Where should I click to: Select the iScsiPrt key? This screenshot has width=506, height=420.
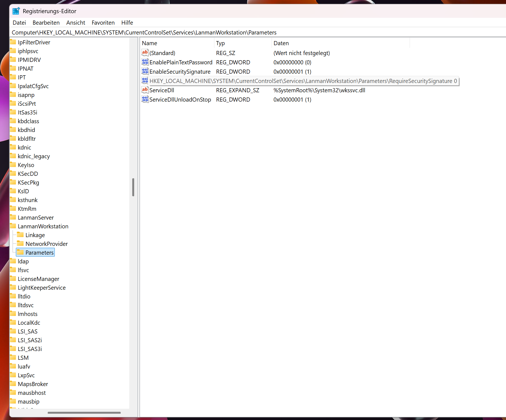coord(27,103)
